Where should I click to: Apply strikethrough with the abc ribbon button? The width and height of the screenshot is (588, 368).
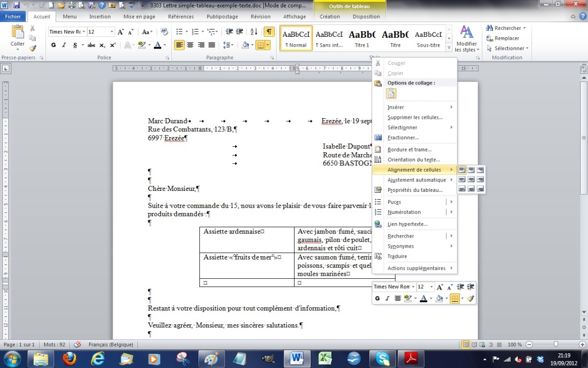91,45
